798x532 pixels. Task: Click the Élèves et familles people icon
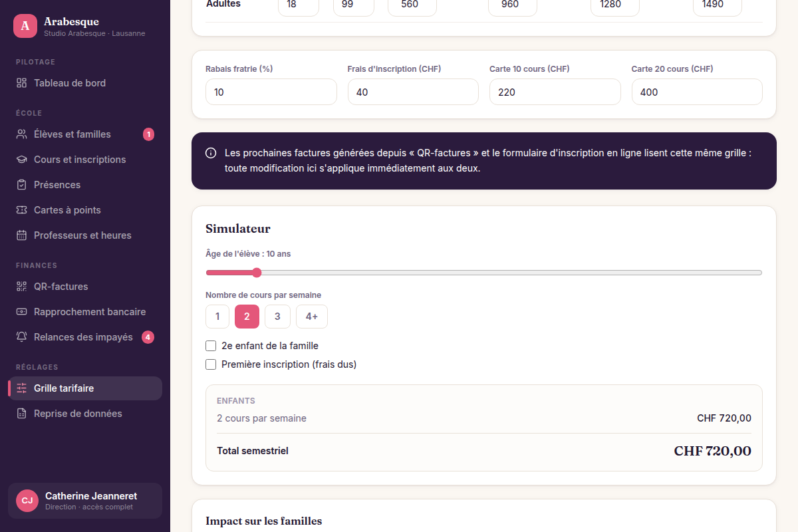pyautogui.click(x=21, y=134)
